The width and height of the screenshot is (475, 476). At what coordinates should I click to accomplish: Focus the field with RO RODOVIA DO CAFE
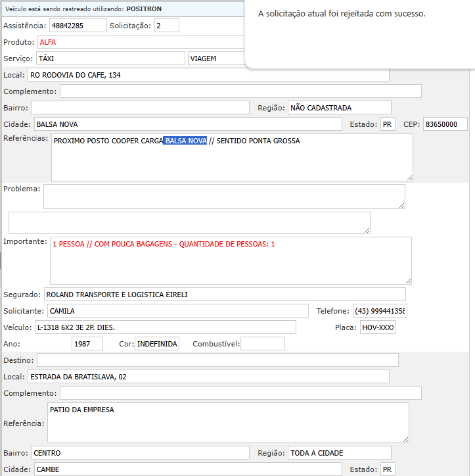pos(208,75)
